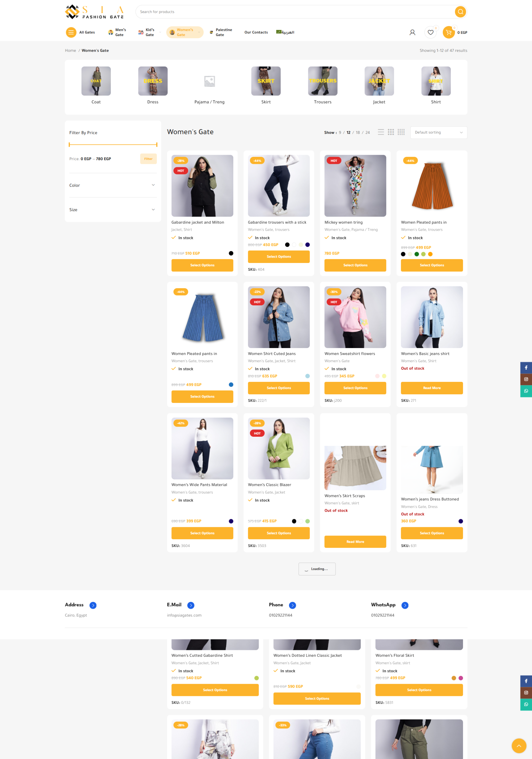Expand the Color filter section

click(113, 186)
